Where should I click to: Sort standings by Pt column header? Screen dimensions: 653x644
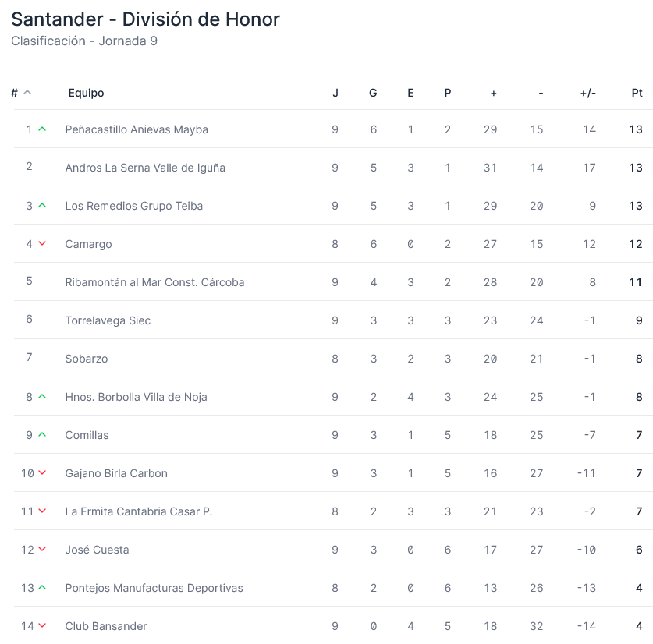pos(637,93)
